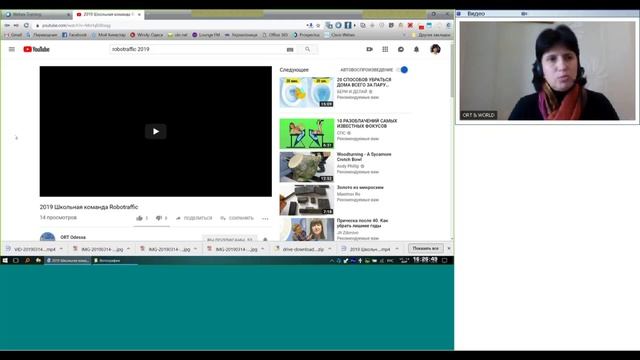Expand options for third IMG-20190314 jpg download
The image size is (640, 360).
click(262, 249)
